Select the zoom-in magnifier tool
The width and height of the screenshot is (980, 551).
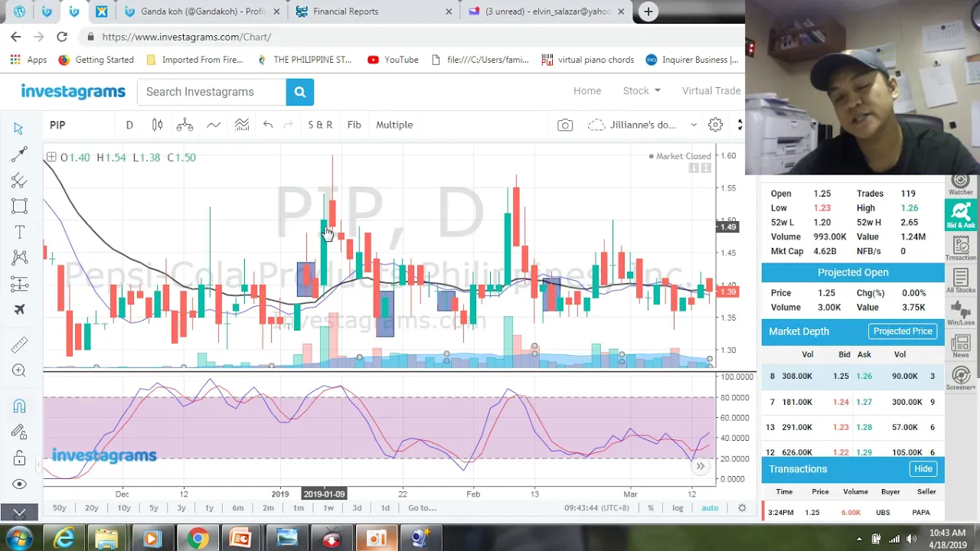(x=19, y=371)
